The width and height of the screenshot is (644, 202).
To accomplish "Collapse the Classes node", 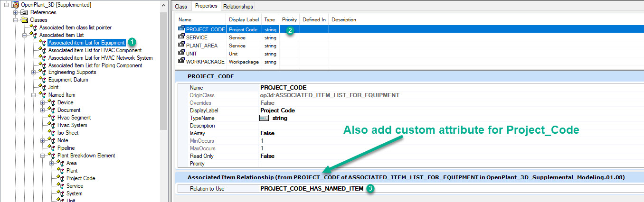I will [16, 20].
